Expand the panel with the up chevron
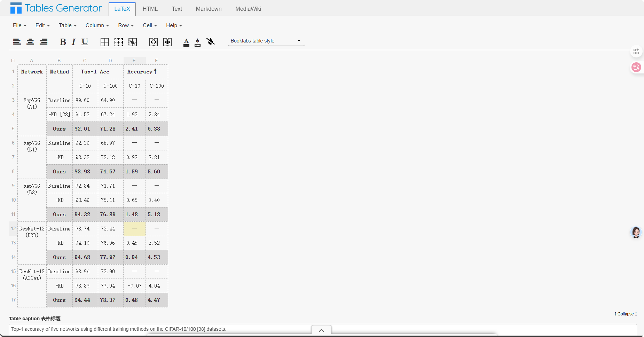This screenshot has height=337, width=644. 321,330
